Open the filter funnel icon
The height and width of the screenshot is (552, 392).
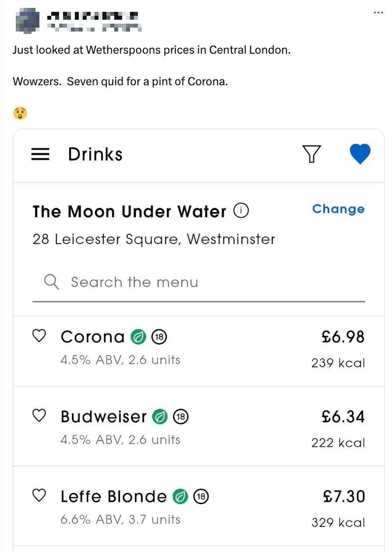(x=311, y=154)
